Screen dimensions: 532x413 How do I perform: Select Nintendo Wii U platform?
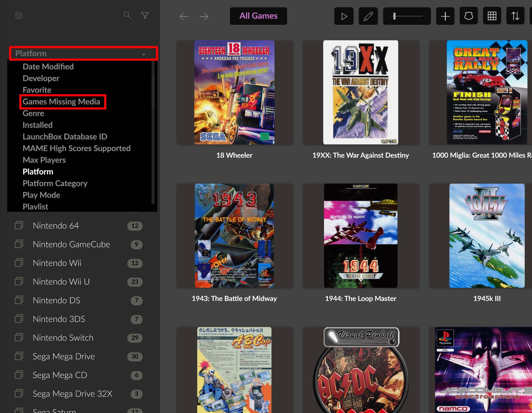61,282
